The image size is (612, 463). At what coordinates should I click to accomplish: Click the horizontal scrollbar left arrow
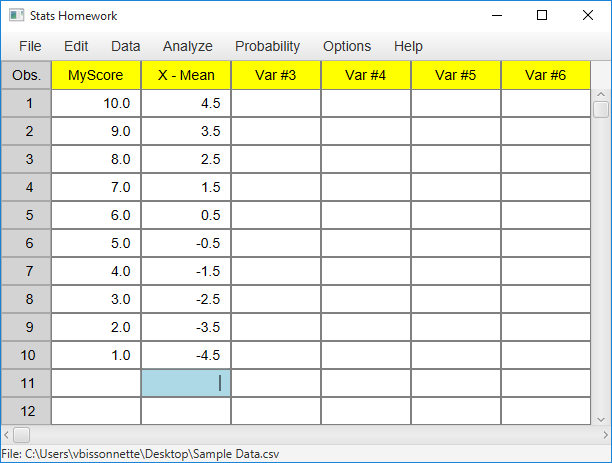coord(6,435)
